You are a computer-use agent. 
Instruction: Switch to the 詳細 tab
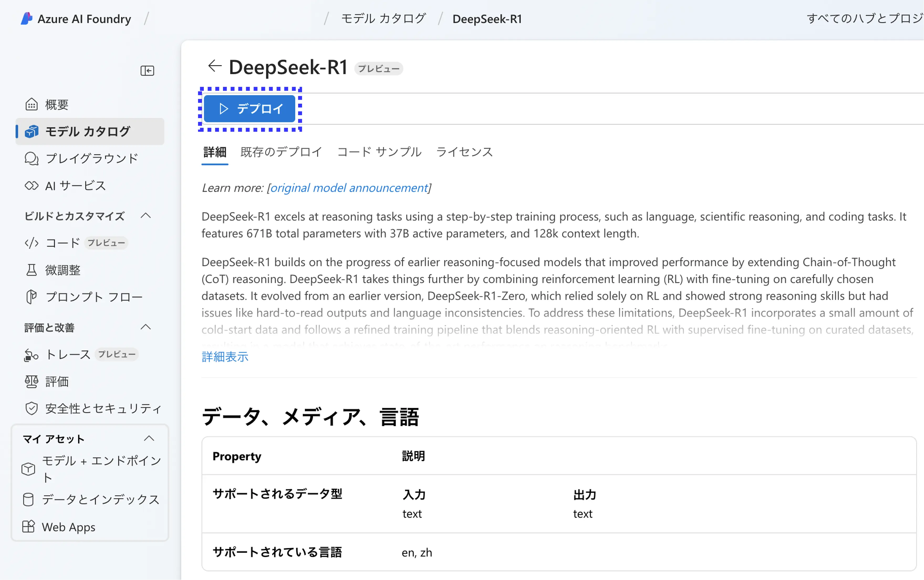tap(215, 152)
